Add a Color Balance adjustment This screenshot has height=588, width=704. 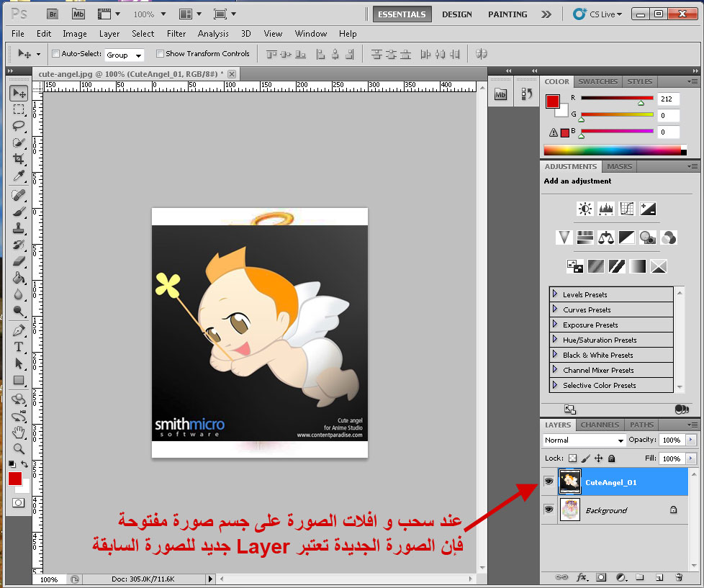605,238
